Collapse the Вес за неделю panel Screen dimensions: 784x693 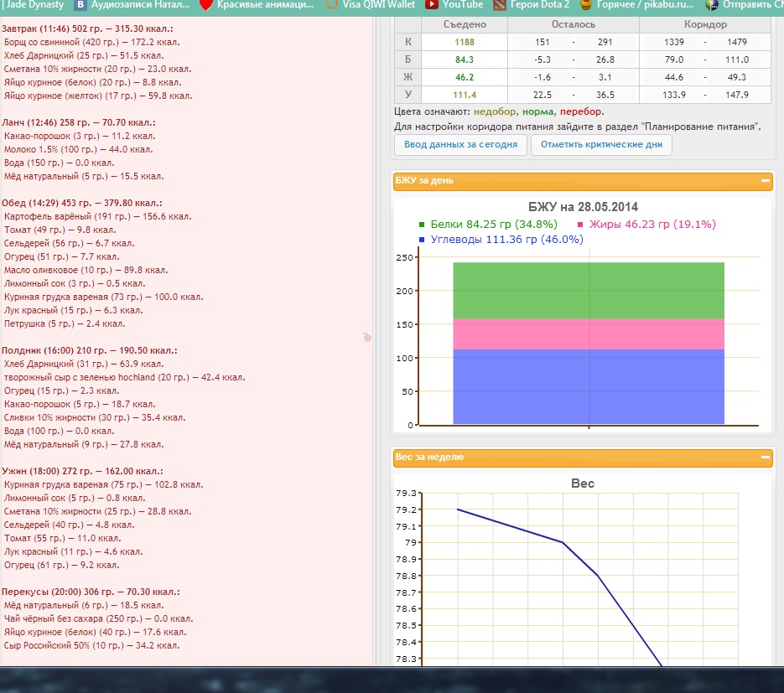pos(765,458)
